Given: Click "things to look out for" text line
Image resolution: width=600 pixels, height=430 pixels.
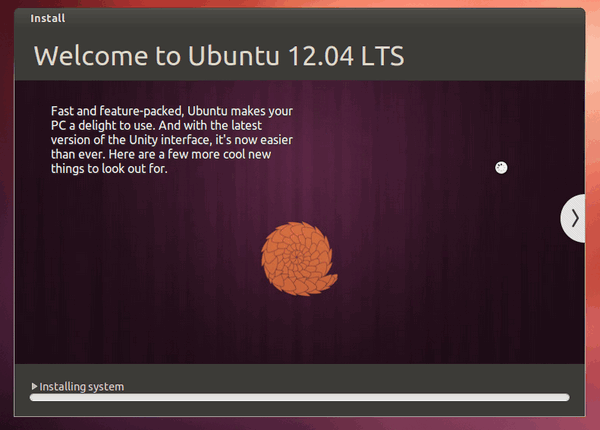Looking at the screenshot, I should coord(109,169).
